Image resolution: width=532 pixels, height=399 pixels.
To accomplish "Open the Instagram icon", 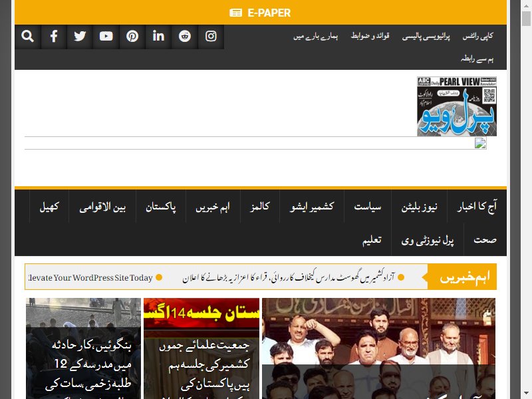I will pos(211,37).
